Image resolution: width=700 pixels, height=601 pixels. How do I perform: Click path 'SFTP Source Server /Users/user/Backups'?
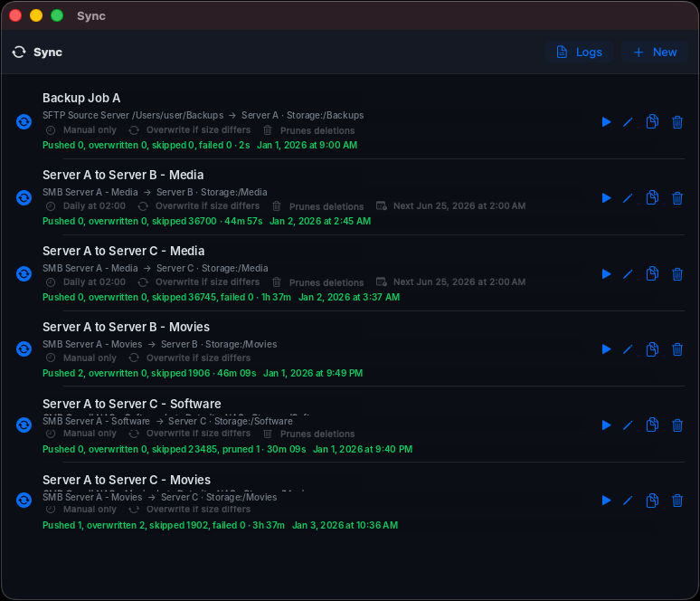click(x=133, y=115)
